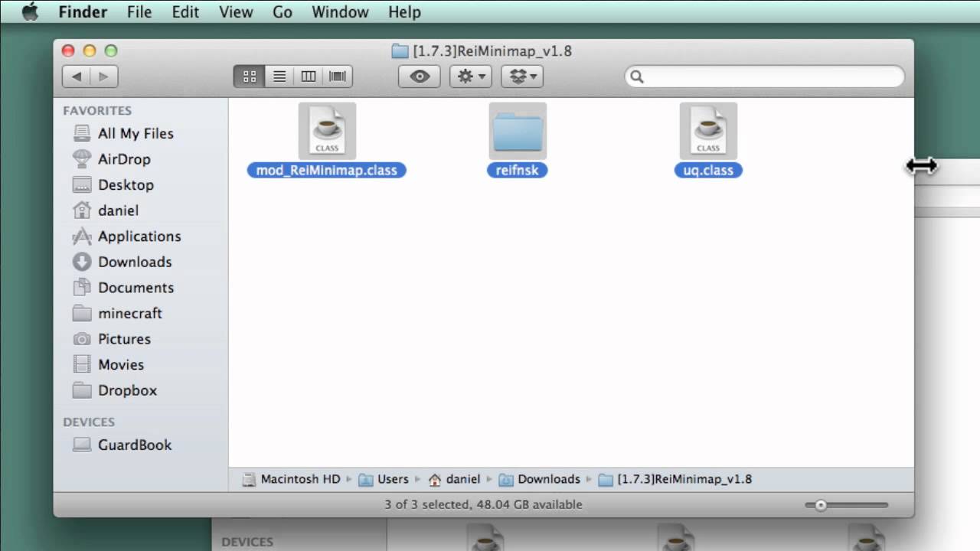This screenshot has width=980, height=551.
Task: Switch to list view
Action: tap(279, 76)
